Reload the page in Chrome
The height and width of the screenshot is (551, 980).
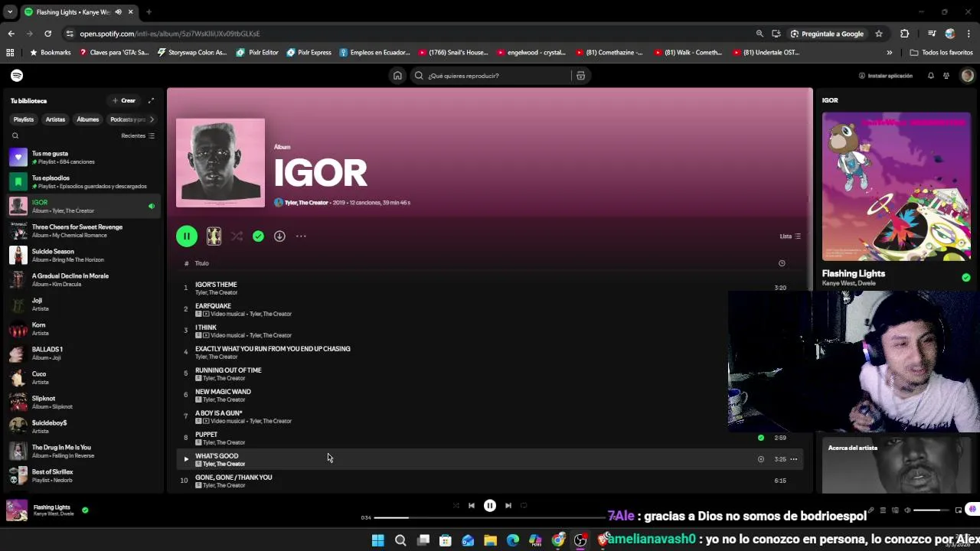(47, 34)
